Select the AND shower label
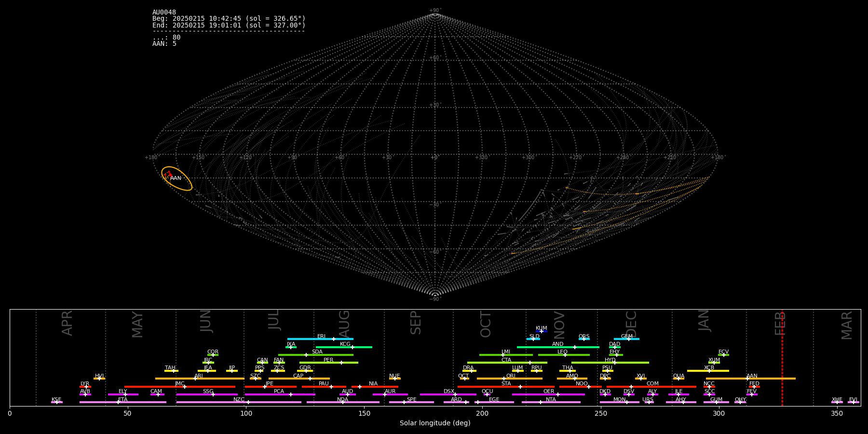This screenshot has width=868, height=434. click(558, 344)
